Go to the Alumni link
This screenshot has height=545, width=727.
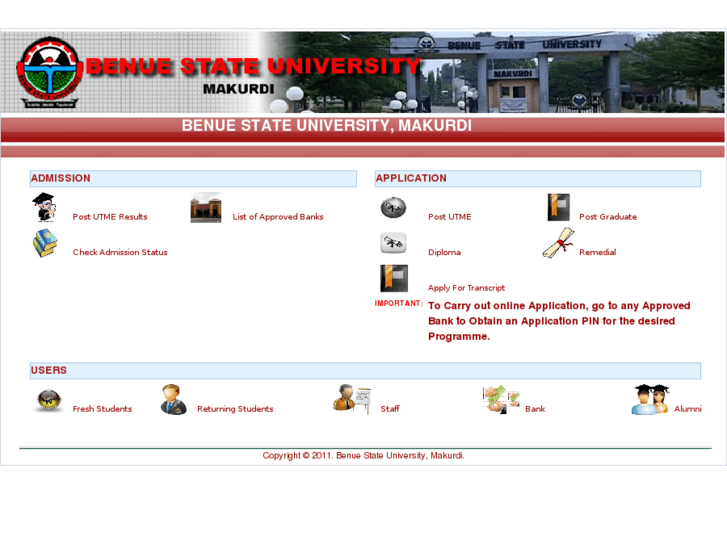pos(688,409)
